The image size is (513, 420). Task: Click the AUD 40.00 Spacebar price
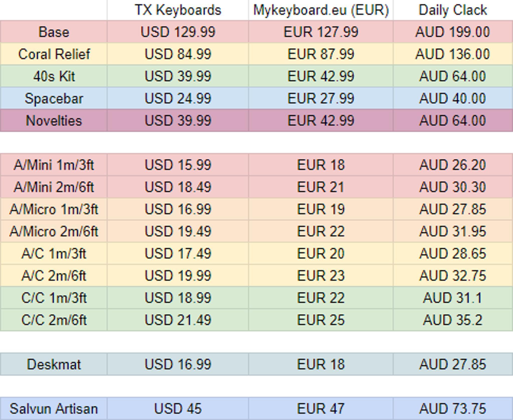coord(453,98)
